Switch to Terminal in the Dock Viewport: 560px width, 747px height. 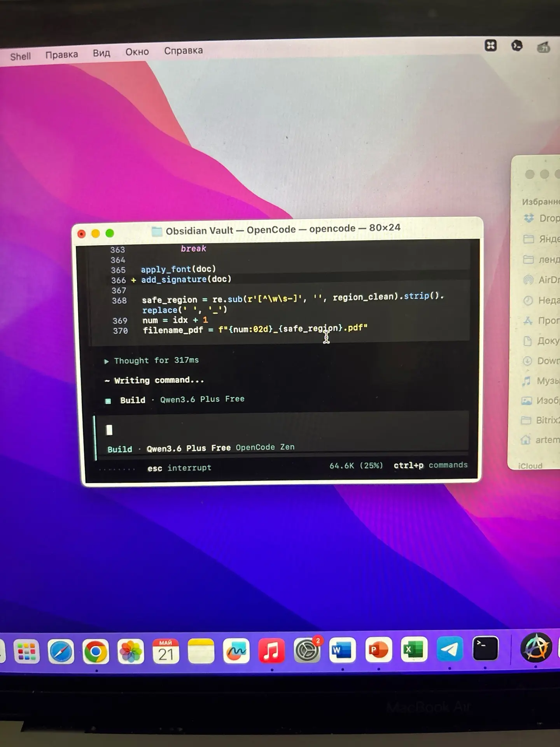click(x=485, y=648)
